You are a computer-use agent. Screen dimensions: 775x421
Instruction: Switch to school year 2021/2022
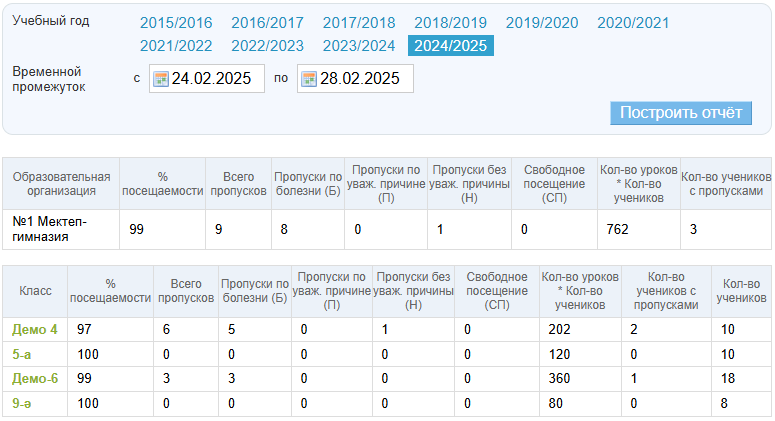click(x=176, y=45)
